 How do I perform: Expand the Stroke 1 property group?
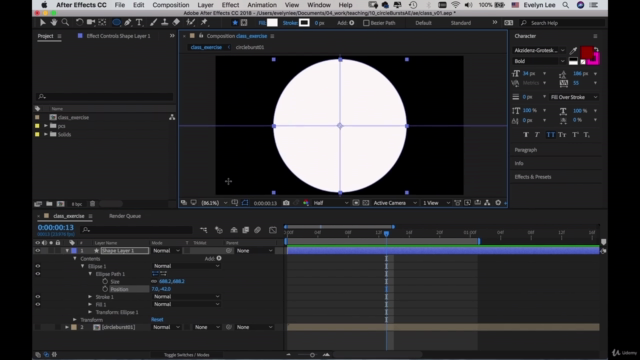coord(90,297)
